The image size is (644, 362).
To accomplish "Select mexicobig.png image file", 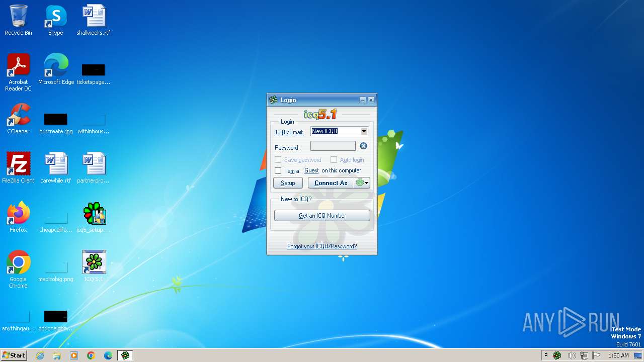I will point(56,266).
